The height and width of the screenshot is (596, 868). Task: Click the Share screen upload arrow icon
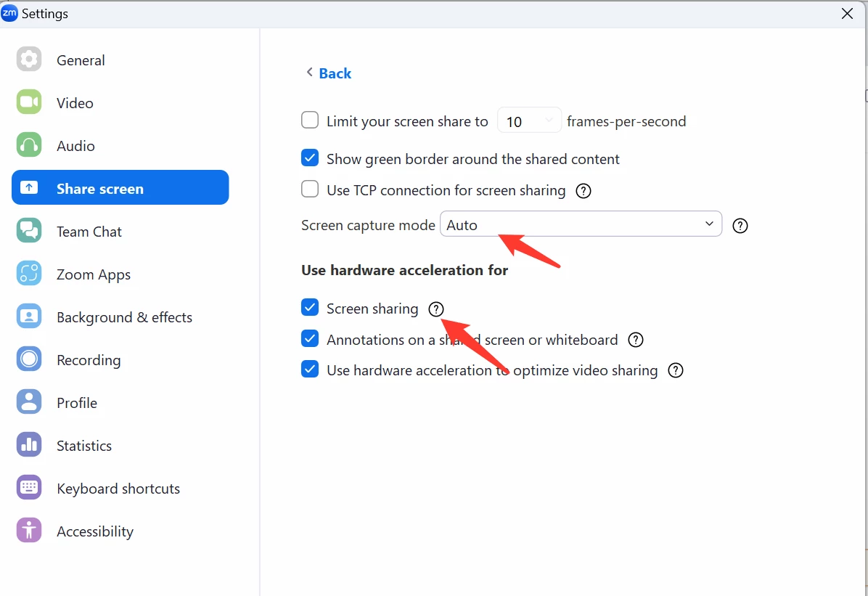click(x=29, y=188)
